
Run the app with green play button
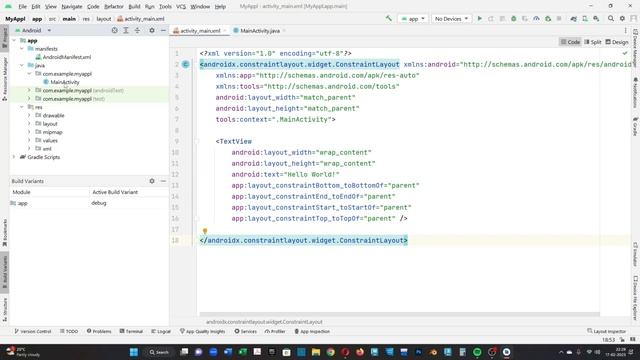(480, 19)
